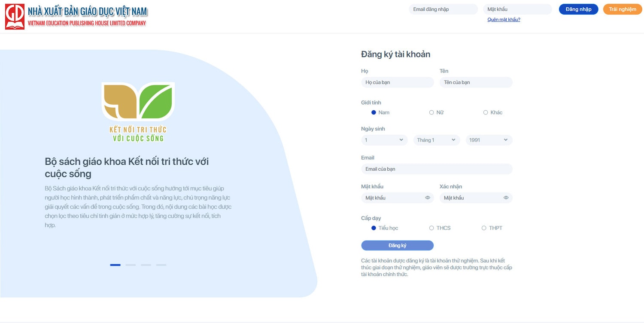The image size is (644, 323).
Task: Focus the Email của bạn input field
Action: (x=437, y=169)
